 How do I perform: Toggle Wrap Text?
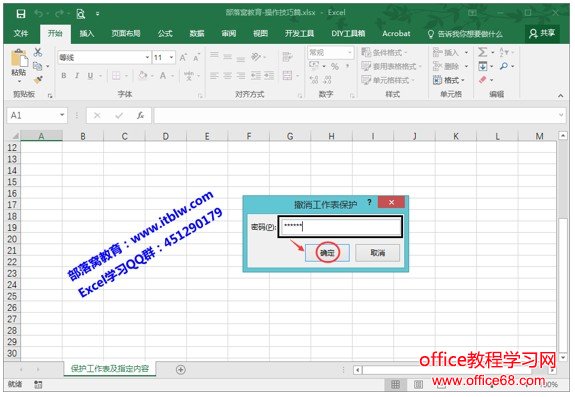point(288,56)
